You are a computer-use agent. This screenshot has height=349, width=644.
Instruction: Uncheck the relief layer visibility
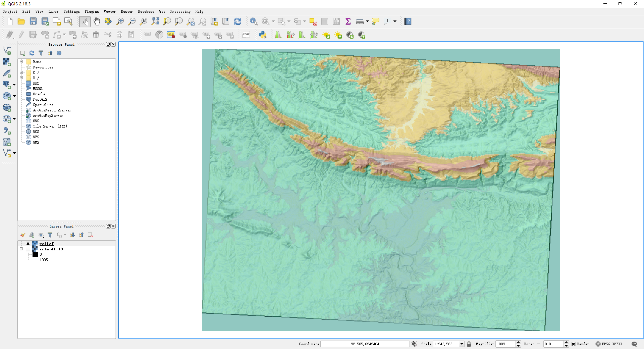click(x=28, y=244)
